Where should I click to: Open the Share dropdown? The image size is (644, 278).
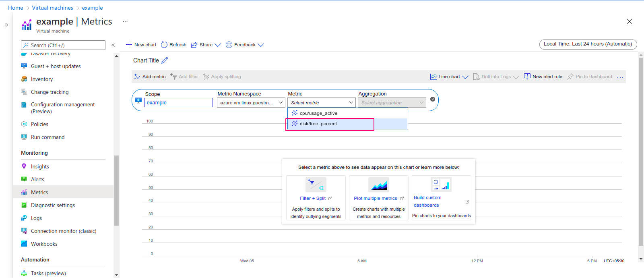click(x=206, y=45)
